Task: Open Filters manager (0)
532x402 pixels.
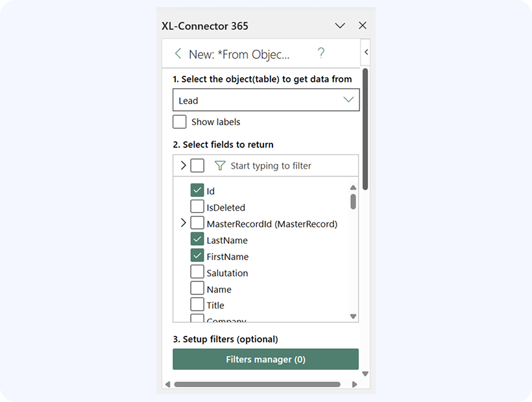Action: point(265,359)
